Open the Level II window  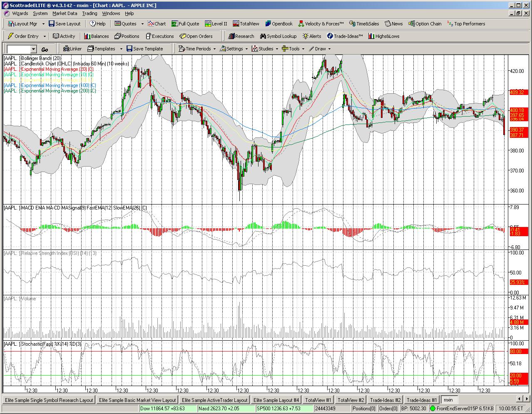(216, 24)
